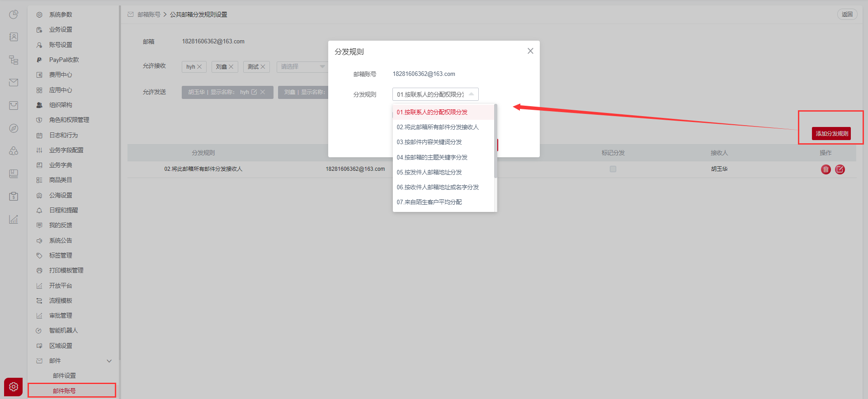Image resolution: width=868 pixels, height=399 pixels.
Task: Open the red settings gear in the left rail
Action: [13, 387]
